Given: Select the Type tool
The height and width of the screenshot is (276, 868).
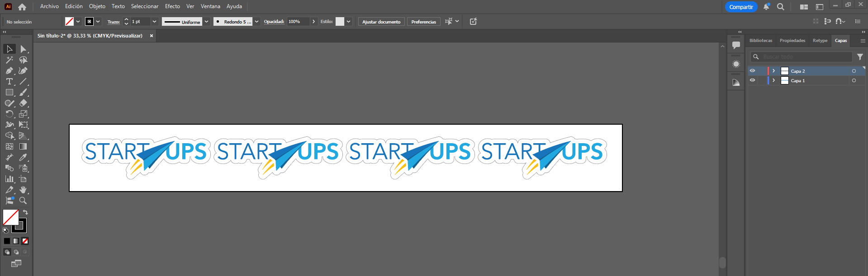Looking at the screenshot, I should pyautogui.click(x=9, y=81).
